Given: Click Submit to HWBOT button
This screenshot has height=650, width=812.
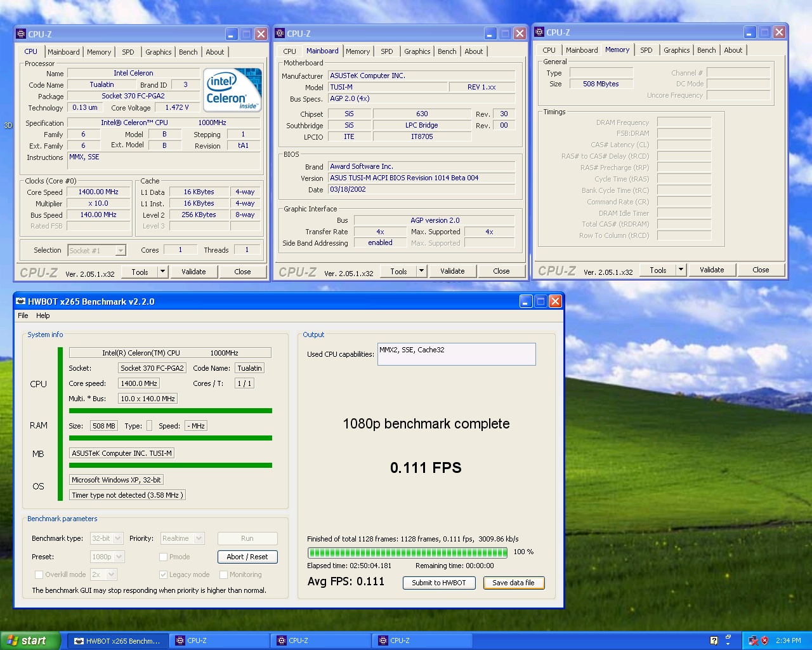Looking at the screenshot, I should (x=439, y=583).
